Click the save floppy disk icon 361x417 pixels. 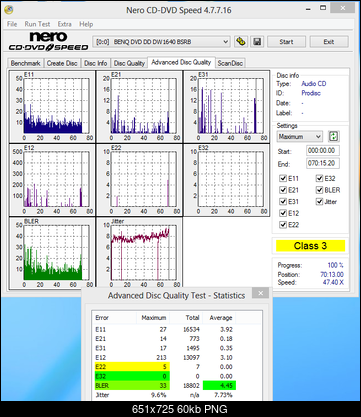(x=257, y=42)
